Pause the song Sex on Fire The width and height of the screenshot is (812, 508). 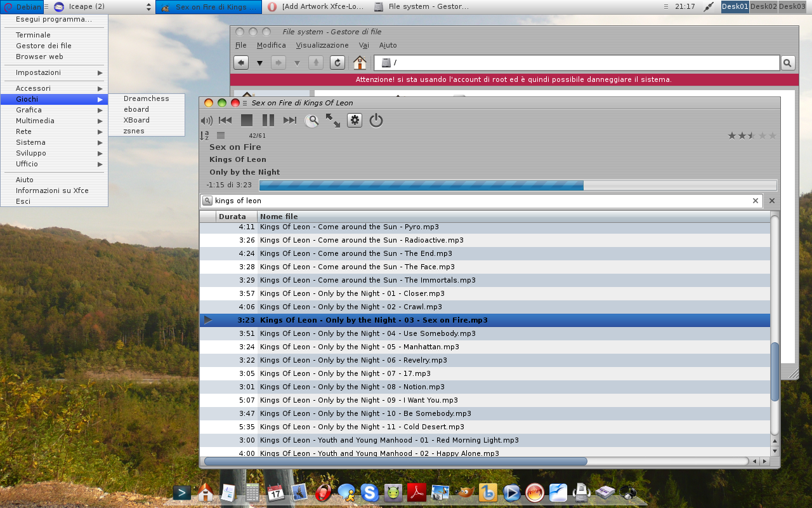coord(268,120)
